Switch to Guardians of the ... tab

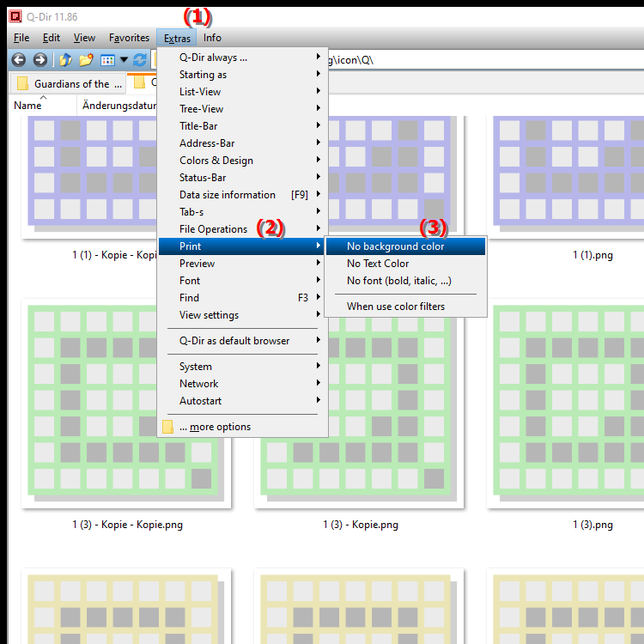tap(68, 84)
